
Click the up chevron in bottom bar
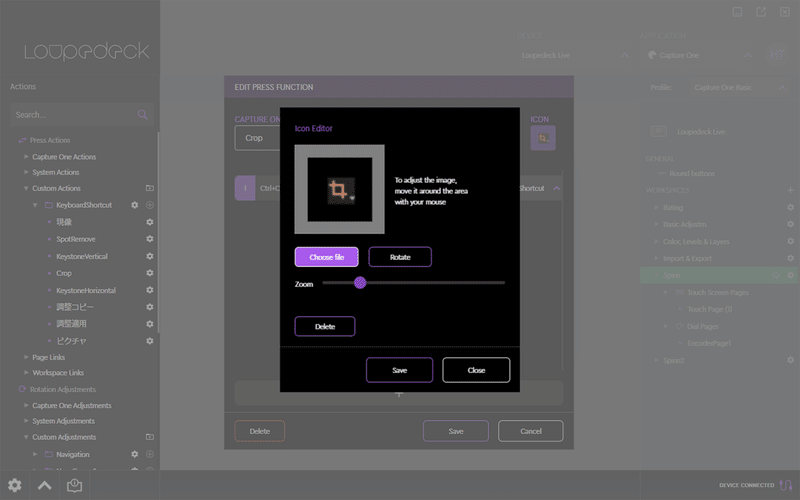[44, 485]
